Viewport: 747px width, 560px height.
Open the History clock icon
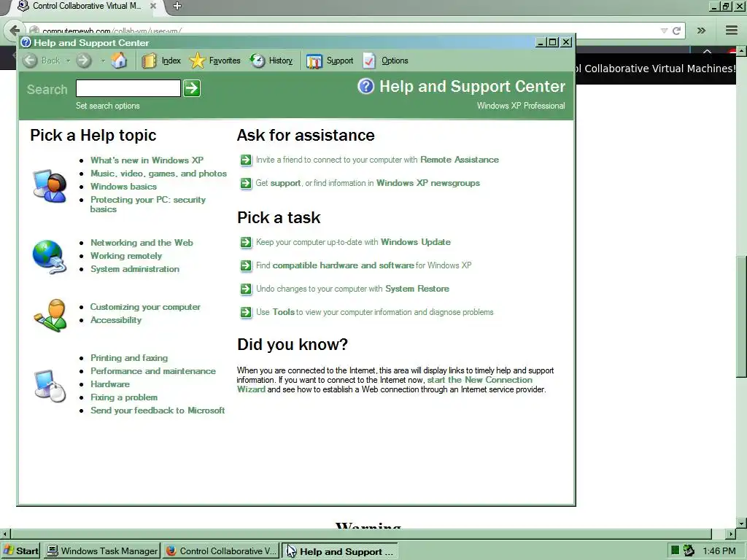tap(258, 61)
